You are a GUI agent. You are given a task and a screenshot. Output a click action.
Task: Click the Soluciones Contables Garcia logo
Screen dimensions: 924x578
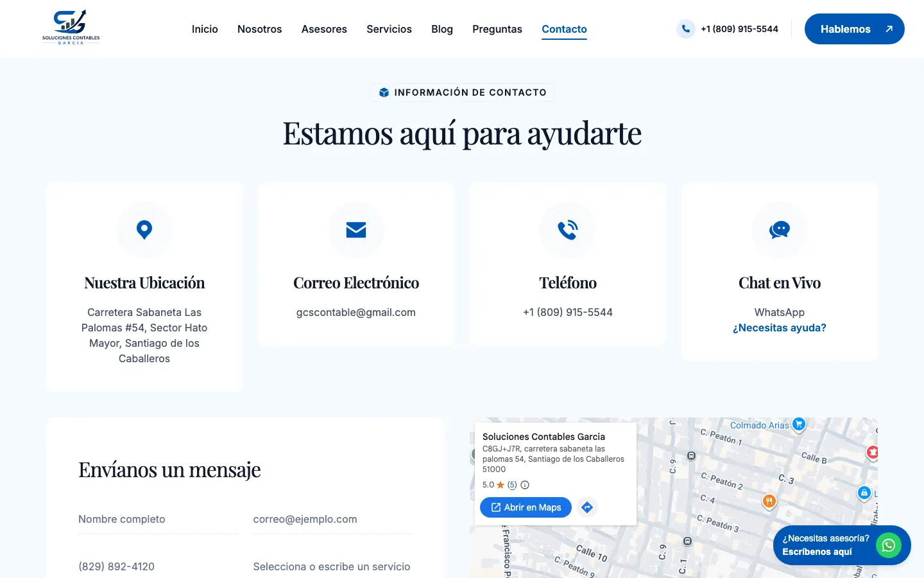71,27
